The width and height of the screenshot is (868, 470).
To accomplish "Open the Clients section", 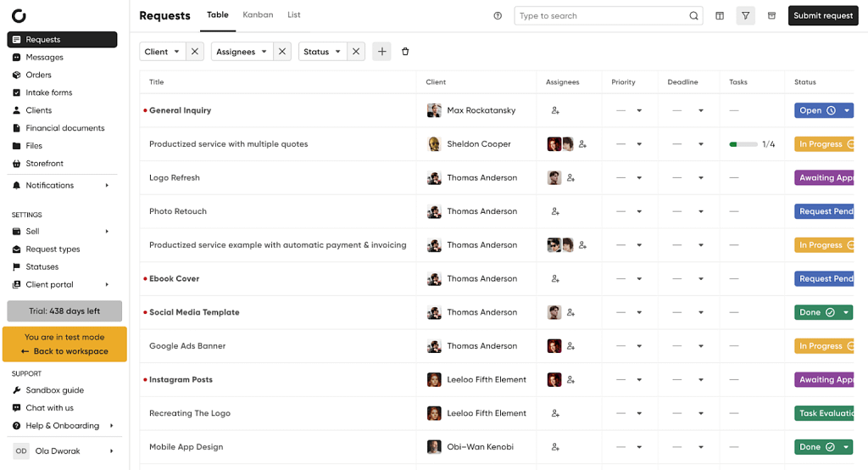I will (38, 110).
